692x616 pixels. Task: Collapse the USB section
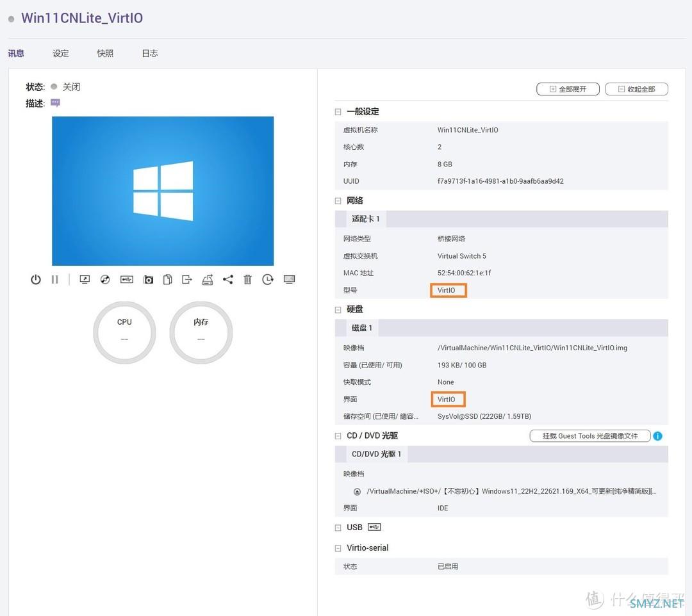click(338, 528)
